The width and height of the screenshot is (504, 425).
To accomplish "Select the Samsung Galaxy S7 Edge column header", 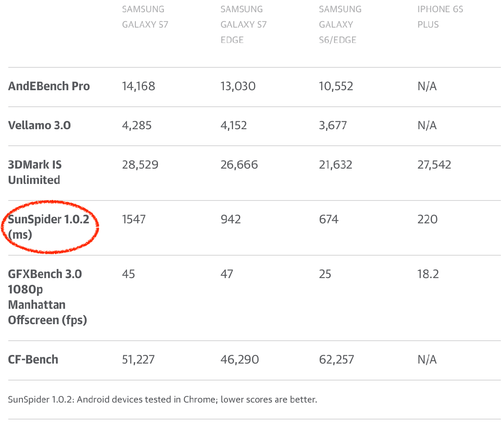I will 243,24.
